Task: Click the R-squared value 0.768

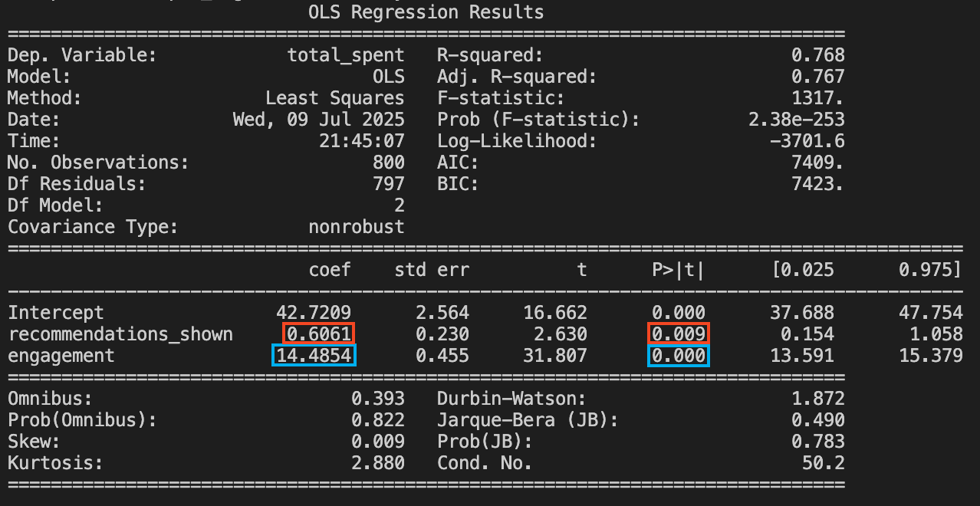Action: tap(818, 55)
